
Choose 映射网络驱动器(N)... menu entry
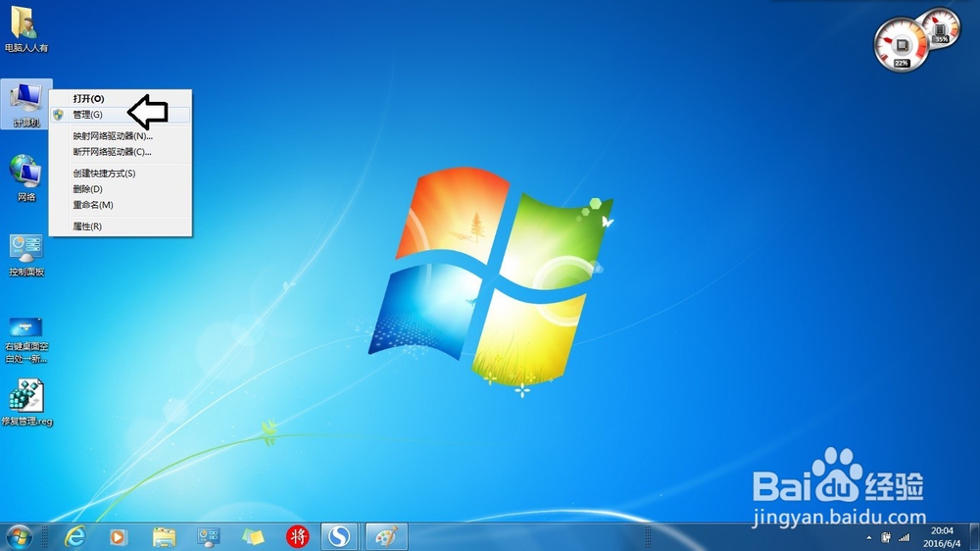121,135
